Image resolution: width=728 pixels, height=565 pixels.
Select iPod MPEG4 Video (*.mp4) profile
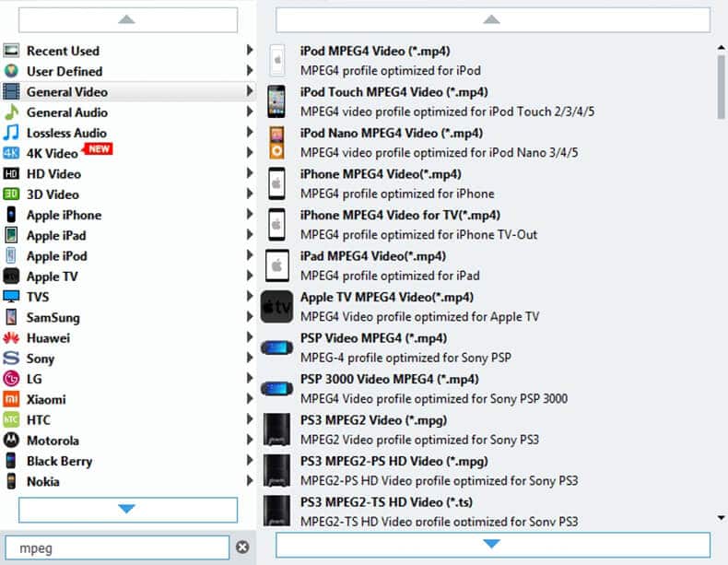pyautogui.click(x=487, y=60)
